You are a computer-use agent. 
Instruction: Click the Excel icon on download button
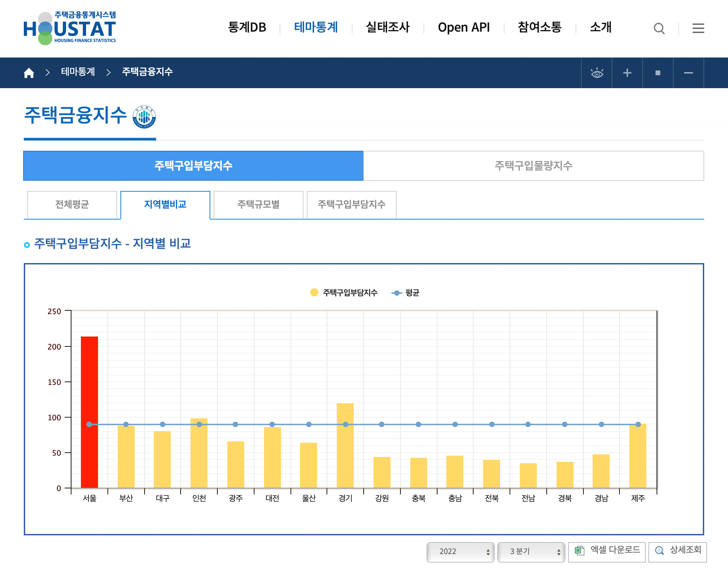pos(579,550)
